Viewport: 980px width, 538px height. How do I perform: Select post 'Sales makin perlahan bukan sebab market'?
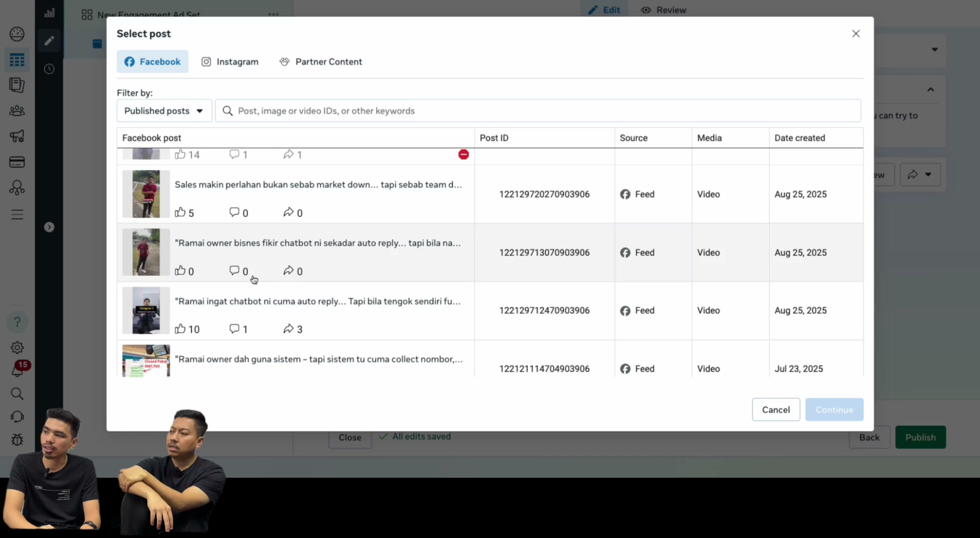click(490, 194)
